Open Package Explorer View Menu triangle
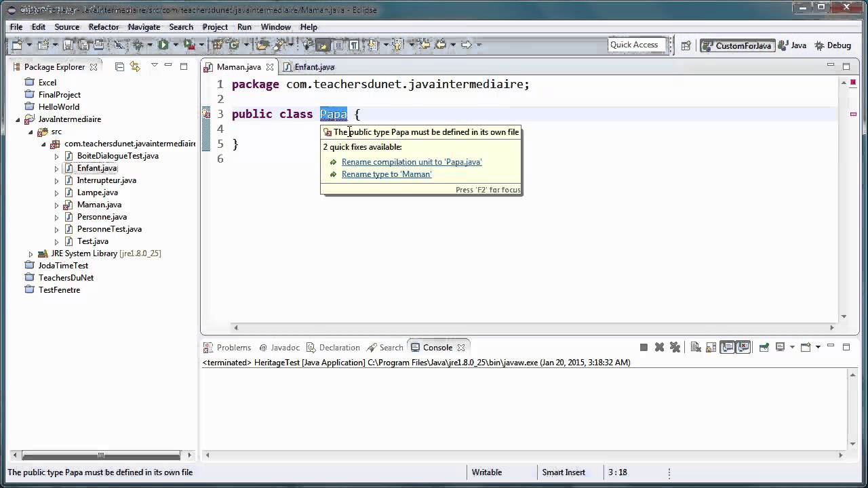The width and height of the screenshot is (868, 488). point(154,65)
